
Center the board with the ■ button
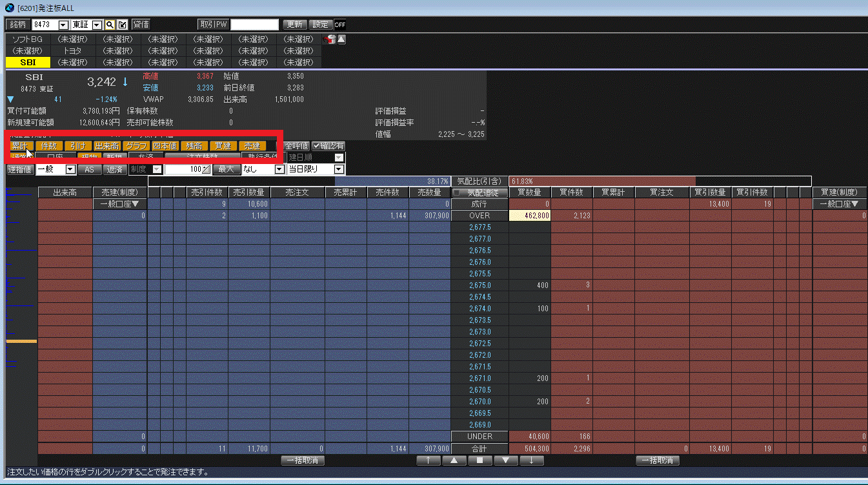point(479,460)
